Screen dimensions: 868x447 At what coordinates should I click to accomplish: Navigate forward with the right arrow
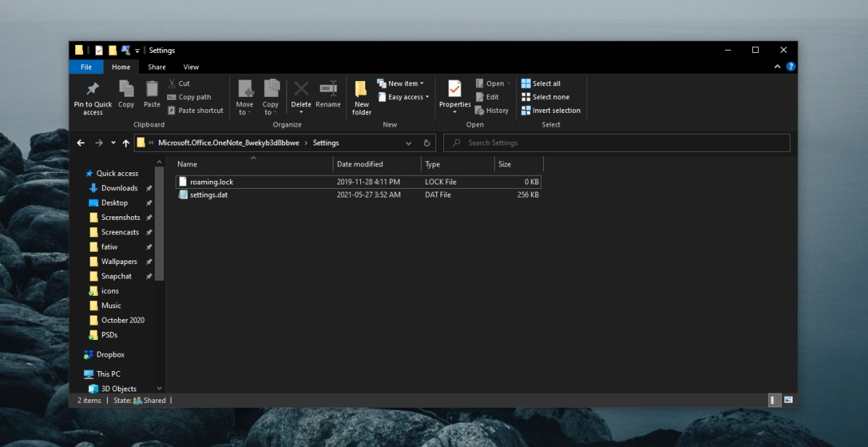click(99, 143)
